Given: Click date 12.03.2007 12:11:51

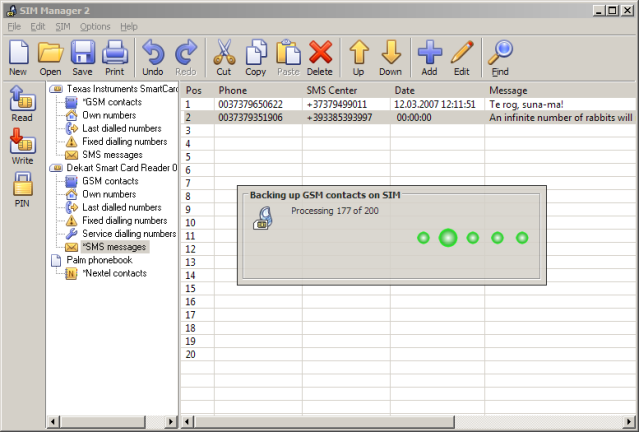Looking at the screenshot, I should (434, 104).
